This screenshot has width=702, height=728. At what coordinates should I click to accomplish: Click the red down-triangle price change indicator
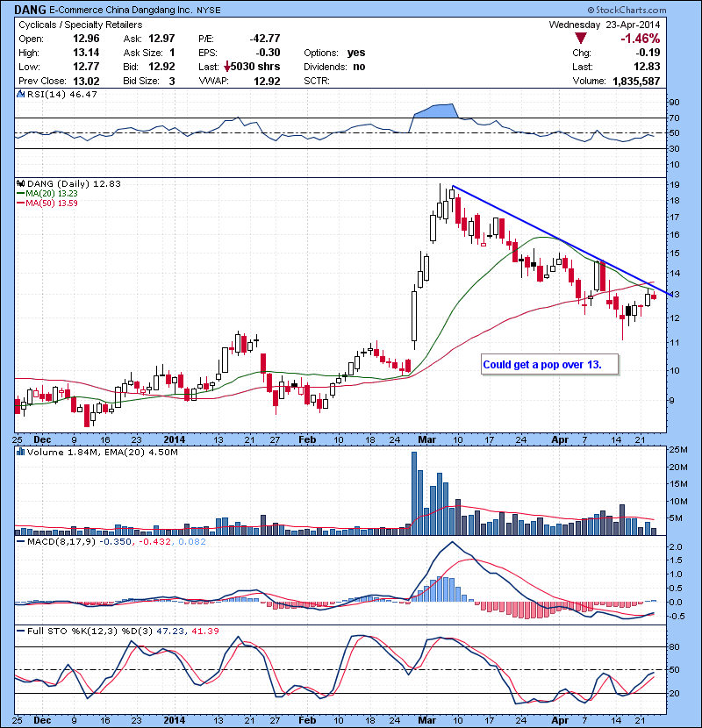click(x=582, y=39)
